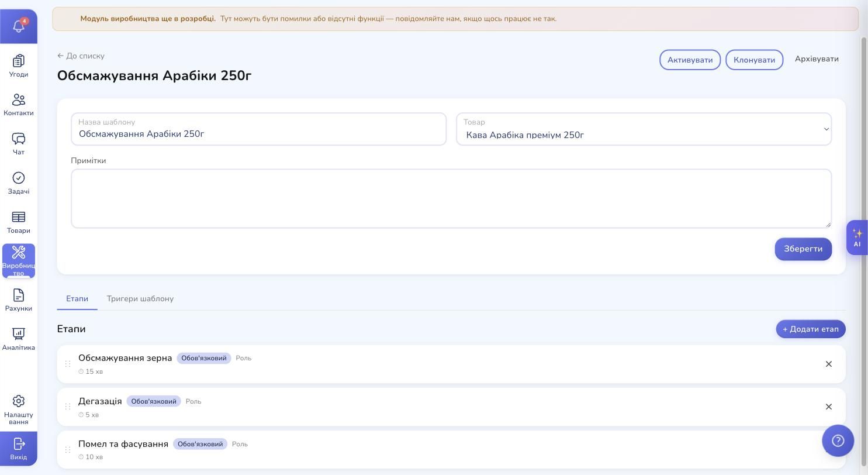The image size is (868, 475).
Task: Select the Виробництво module icon
Action: pyautogui.click(x=19, y=261)
